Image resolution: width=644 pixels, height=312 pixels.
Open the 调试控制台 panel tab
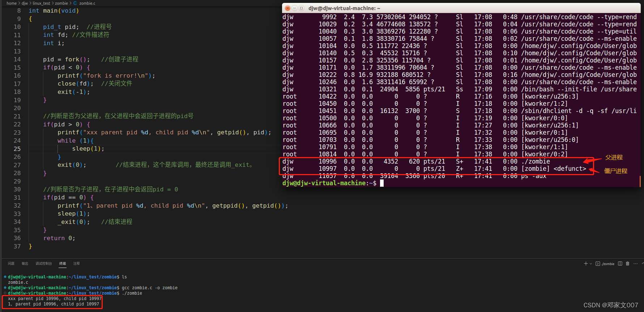[x=44, y=264]
